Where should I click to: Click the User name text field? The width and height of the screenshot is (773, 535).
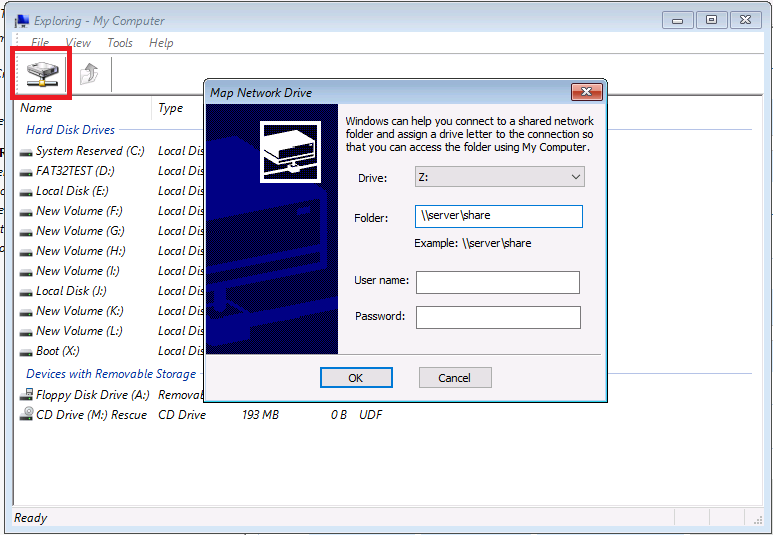pos(498,282)
